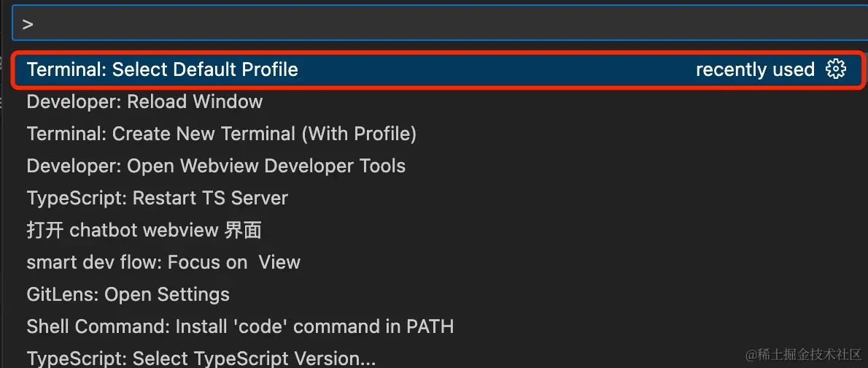Choose Developer: Reload Window
The width and height of the screenshot is (868, 368).
[x=144, y=101]
